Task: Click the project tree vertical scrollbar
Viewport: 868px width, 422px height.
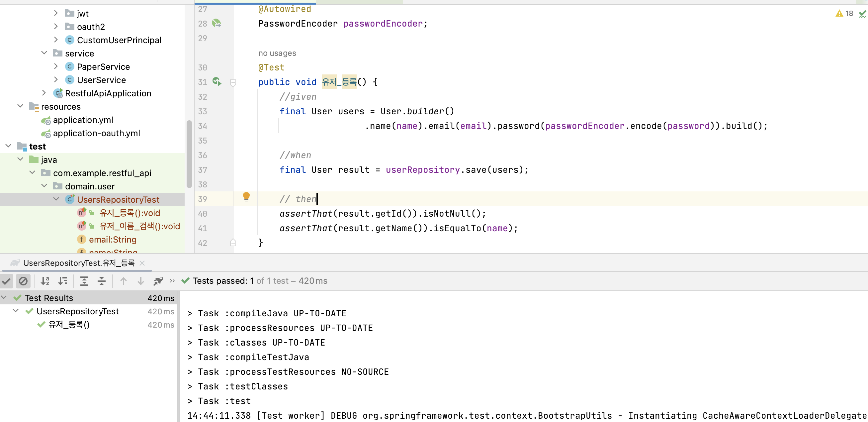Action: [x=189, y=154]
